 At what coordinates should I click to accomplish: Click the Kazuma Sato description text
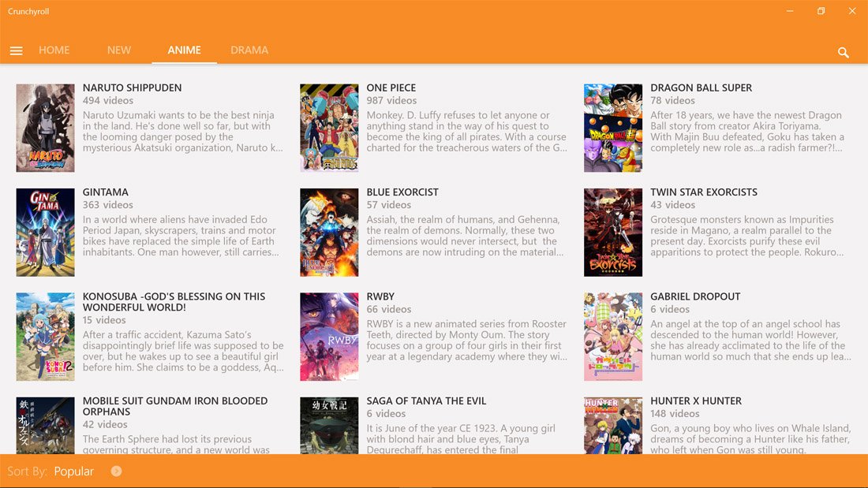[x=183, y=351]
